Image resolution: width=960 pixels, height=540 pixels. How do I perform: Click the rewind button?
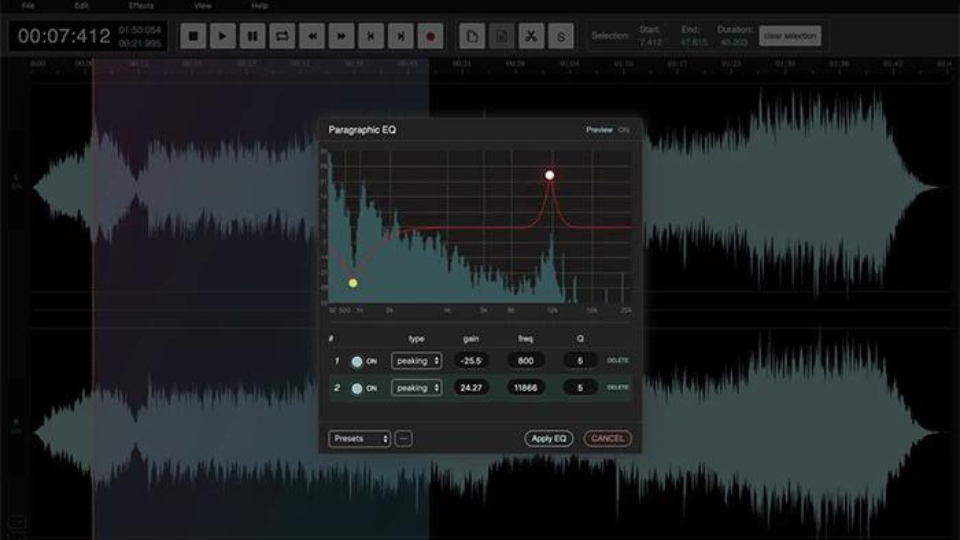tap(312, 36)
